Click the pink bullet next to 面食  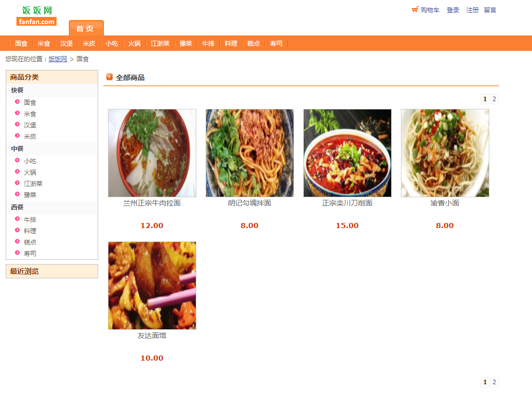click(x=17, y=102)
